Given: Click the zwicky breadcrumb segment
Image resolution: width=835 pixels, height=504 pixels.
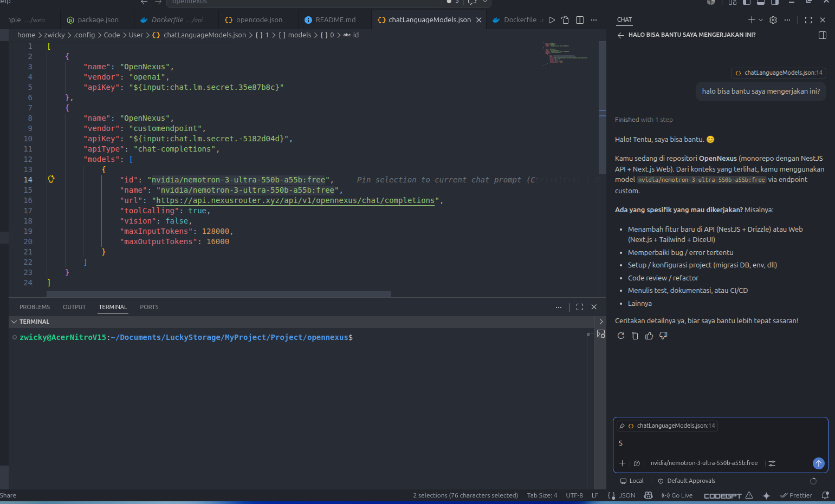Looking at the screenshot, I should [x=54, y=35].
